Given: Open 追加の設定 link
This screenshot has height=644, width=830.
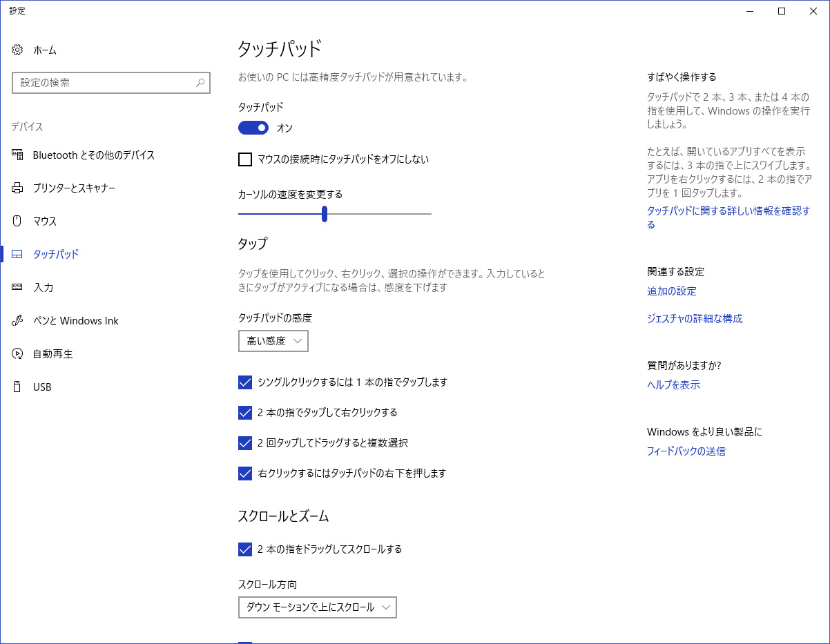Looking at the screenshot, I should tap(672, 291).
